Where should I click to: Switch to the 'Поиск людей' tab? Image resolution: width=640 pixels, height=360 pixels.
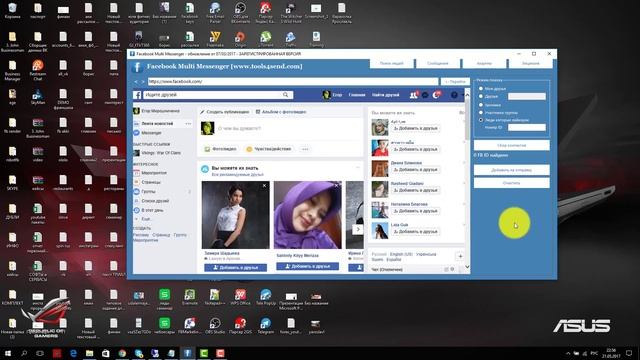pos(392,63)
